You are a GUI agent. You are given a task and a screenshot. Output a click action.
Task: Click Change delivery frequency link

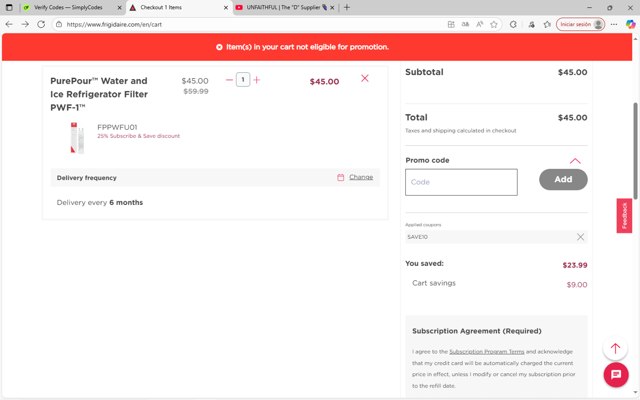[x=361, y=177]
